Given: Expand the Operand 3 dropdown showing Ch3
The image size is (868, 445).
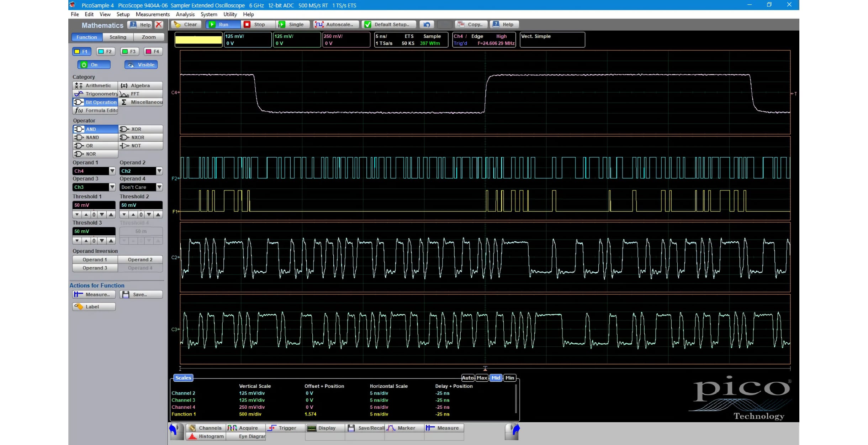Looking at the screenshot, I should [x=112, y=187].
